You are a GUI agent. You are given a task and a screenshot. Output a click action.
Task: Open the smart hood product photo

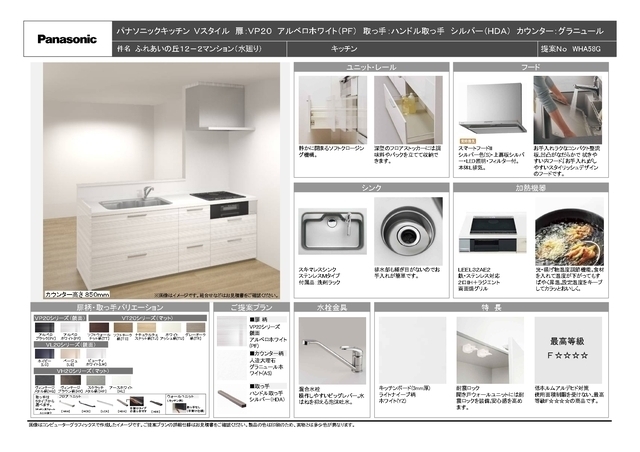pos(492,109)
